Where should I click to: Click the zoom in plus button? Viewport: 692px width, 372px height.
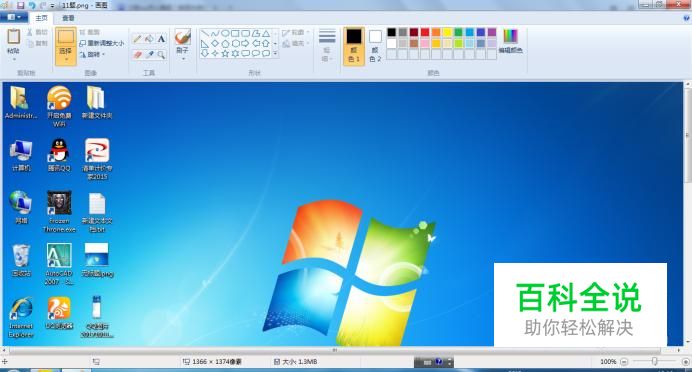tap(685, 361)
